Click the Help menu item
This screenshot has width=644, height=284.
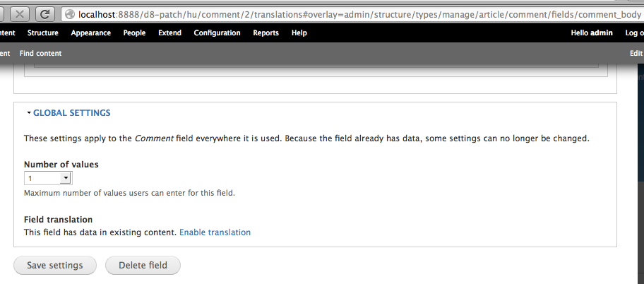[x=299, y=33]
